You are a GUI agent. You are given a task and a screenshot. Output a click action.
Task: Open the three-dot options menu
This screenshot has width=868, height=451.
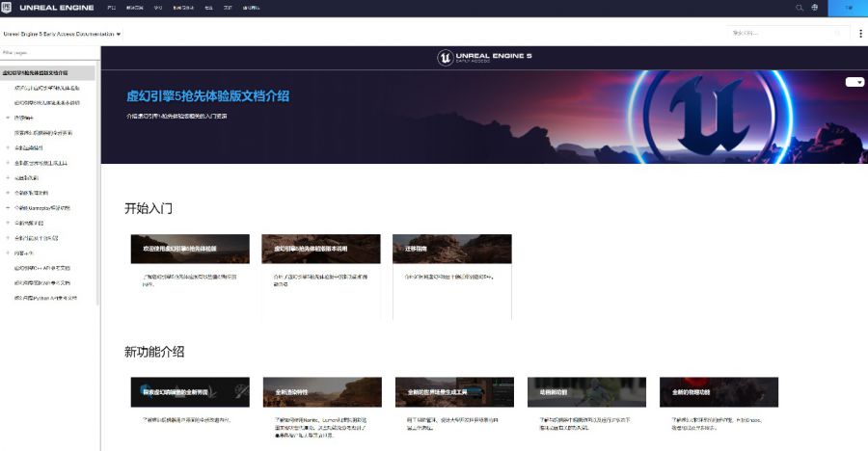[x=860, y=33]
